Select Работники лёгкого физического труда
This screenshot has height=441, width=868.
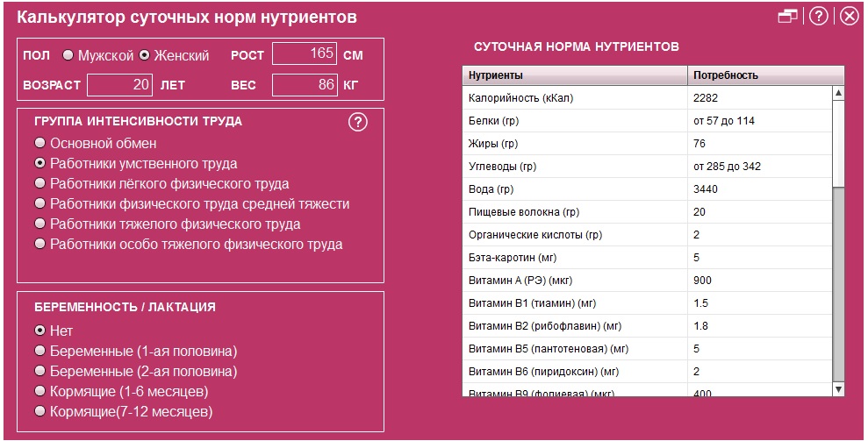tap(39, 183)
